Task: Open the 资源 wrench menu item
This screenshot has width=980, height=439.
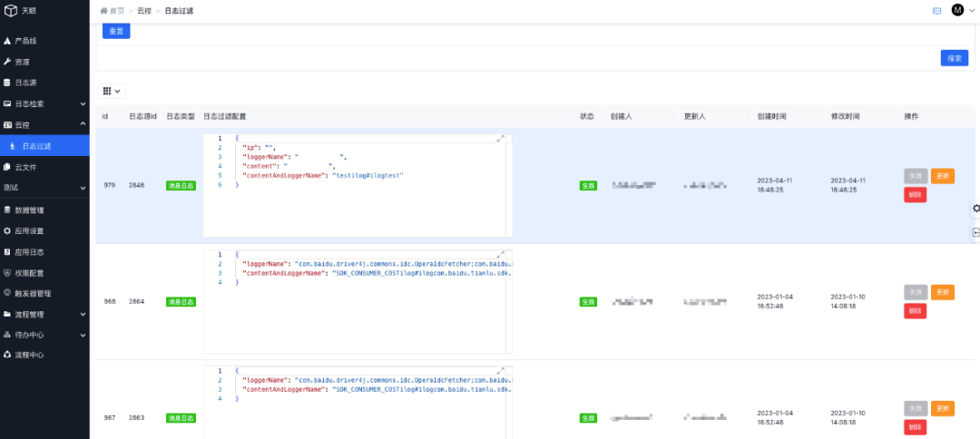Action: (44, 62)
